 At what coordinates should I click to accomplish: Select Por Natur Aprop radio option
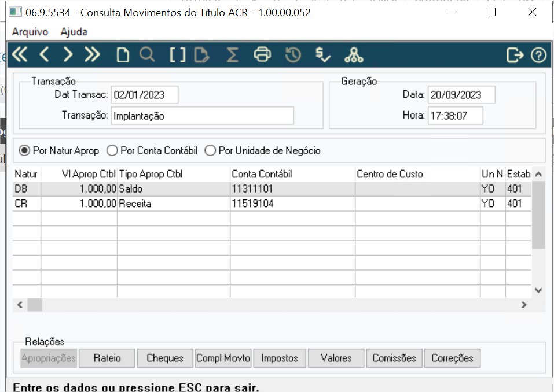click(58, 151)
